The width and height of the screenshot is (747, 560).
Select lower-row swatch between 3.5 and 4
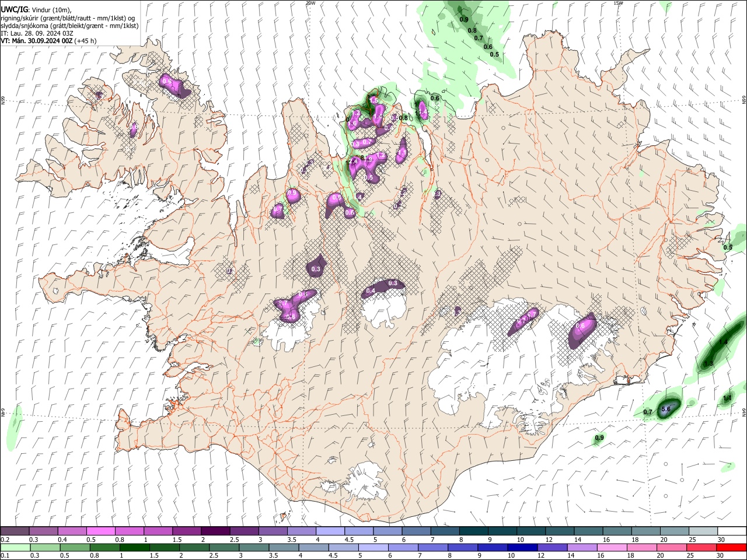[x=284, y=547]
